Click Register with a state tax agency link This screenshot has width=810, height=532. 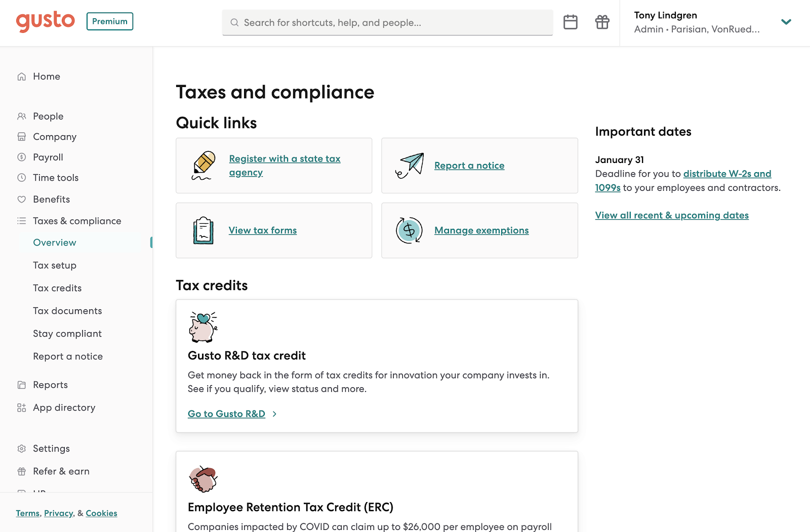coord(285,166)
